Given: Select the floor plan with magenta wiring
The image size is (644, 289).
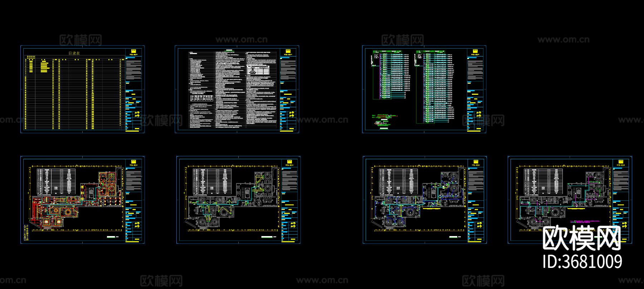Looking at the screenshot, I should point(570,200).
